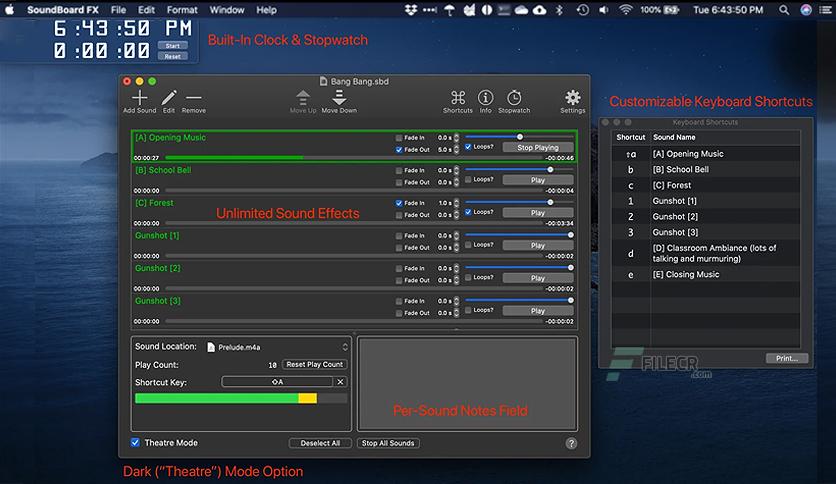Viewport: 836px width, 484px height.
Task: Open the Help menu
Action: [x=266, y=10]
